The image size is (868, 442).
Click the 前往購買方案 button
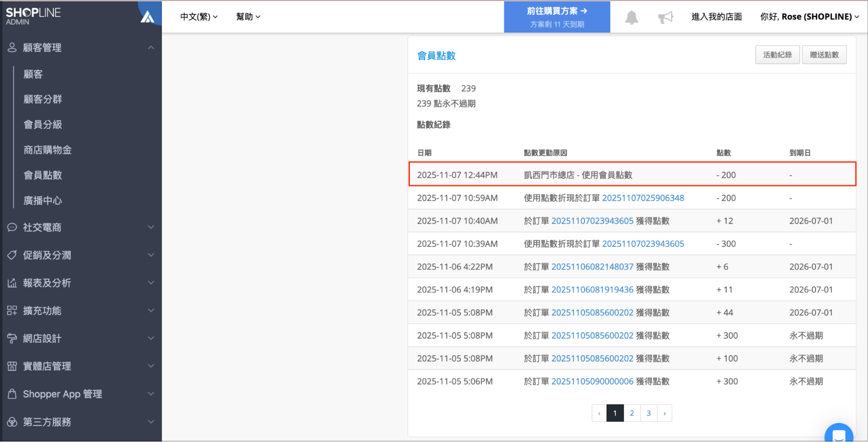pos(557,17)
